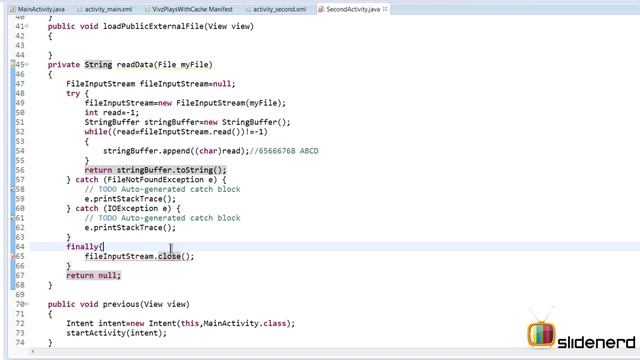Image resolution: width=640 pixels, height=360 pixels.
Task: Collapse the previous method fold at line 70
Action: tap(27, 304)
